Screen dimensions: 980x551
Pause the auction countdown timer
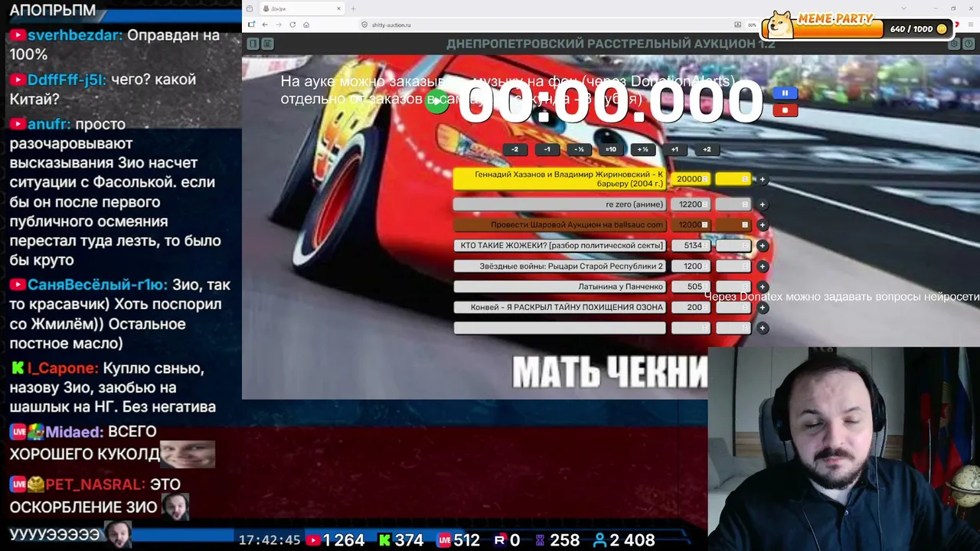785,93
